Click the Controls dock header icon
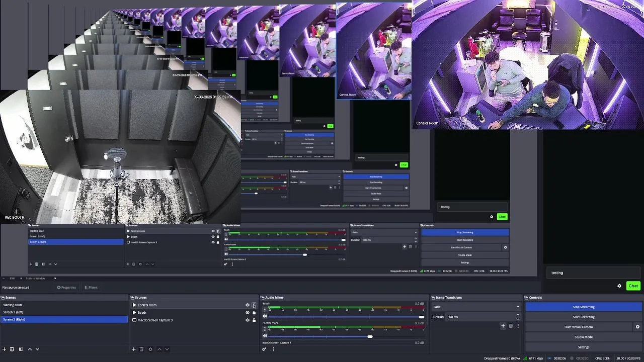 pos(526,297)
